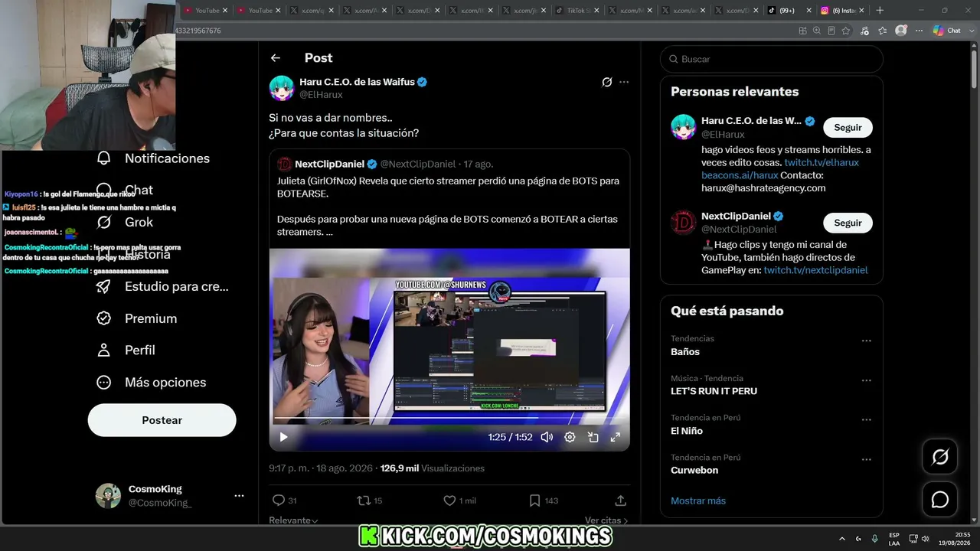The height and width of the screenshot is (551, 980).
Task: Open the Baños trending topic
Action: [685, 352]
